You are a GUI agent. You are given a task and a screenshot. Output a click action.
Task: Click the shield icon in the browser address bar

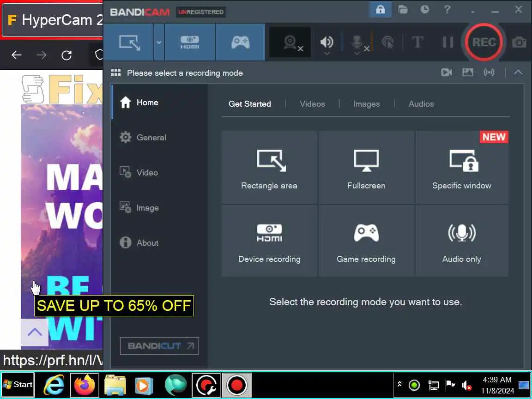(x=99, y=55)
